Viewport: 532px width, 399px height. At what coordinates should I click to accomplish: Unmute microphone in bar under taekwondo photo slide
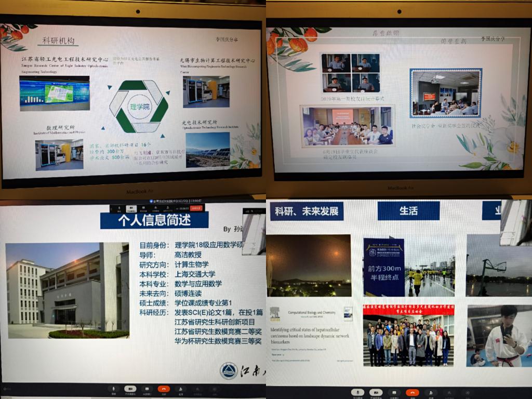[x=358, y=392]
